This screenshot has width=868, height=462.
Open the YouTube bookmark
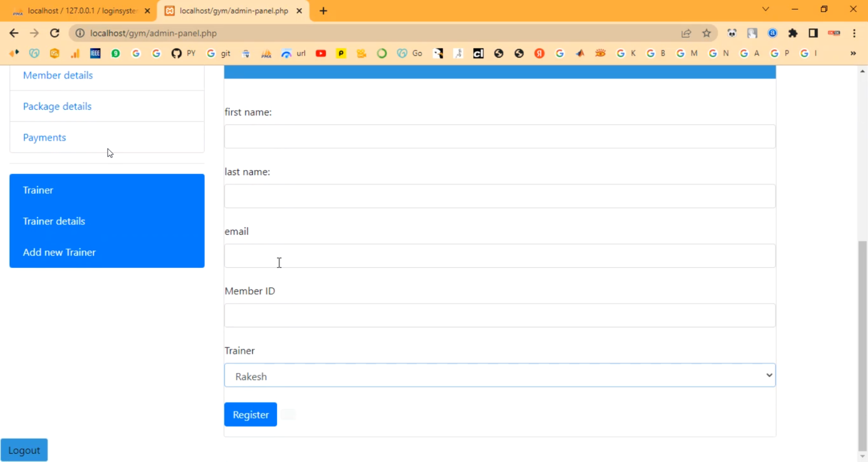321,53
